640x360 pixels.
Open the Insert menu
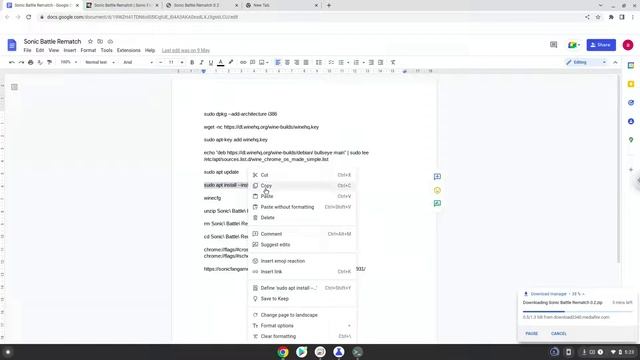[70, 50]
